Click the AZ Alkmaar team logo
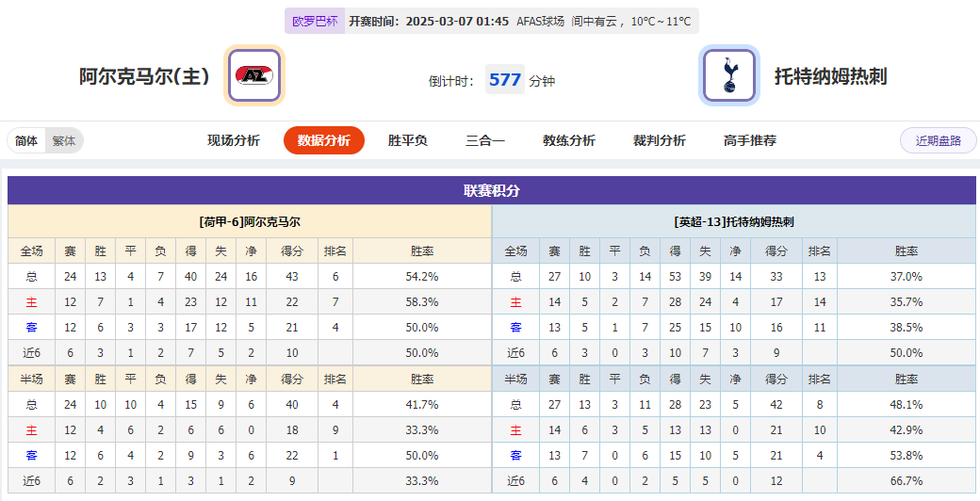Image resolution: width=980 pixels, height=501 pixels. tap(254, 75)
